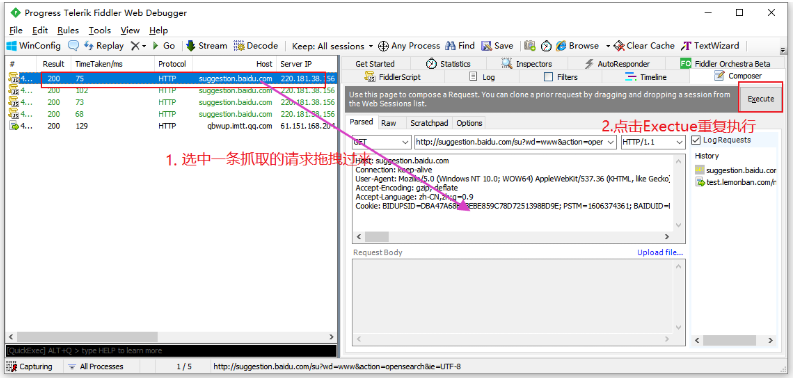Viewport: 794px width, 378px height.
Task: Open the comment speech bubble icon
Action: (73, 46)
